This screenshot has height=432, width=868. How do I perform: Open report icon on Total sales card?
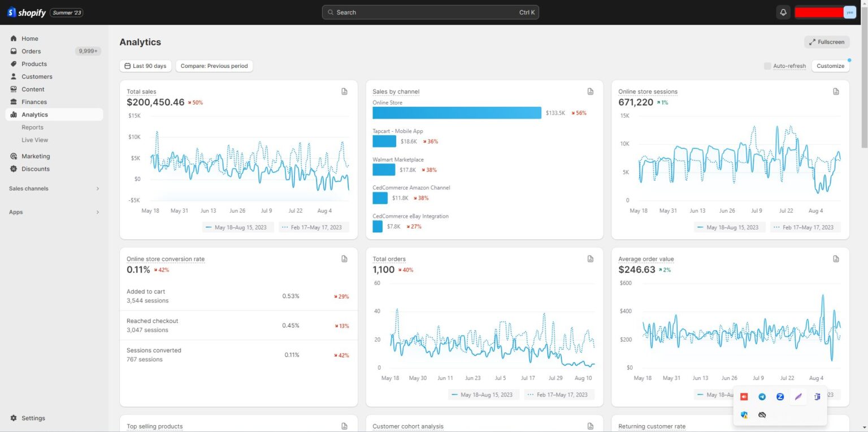[344, 92]
